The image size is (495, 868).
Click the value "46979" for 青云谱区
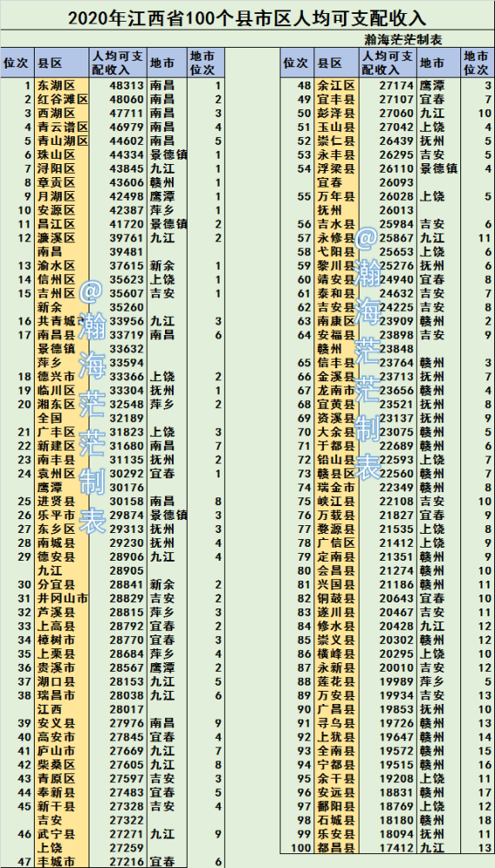click(127, 128)
